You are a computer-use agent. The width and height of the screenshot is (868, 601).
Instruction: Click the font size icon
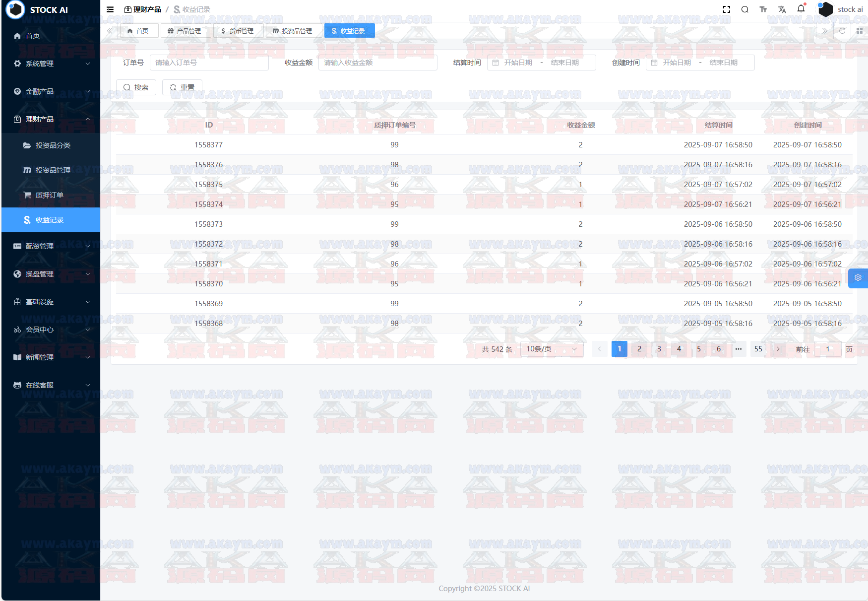[x=763, y=9]
